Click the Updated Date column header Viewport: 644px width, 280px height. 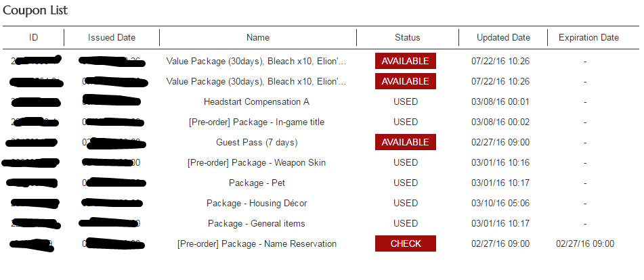[x=503, y=37]
